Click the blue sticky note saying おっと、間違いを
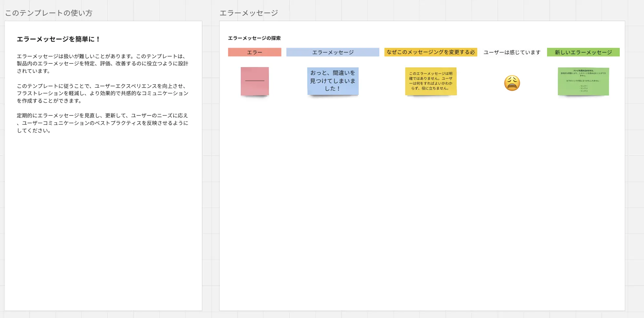The width and height of the screenshot is (644, 318). (333, 81)
